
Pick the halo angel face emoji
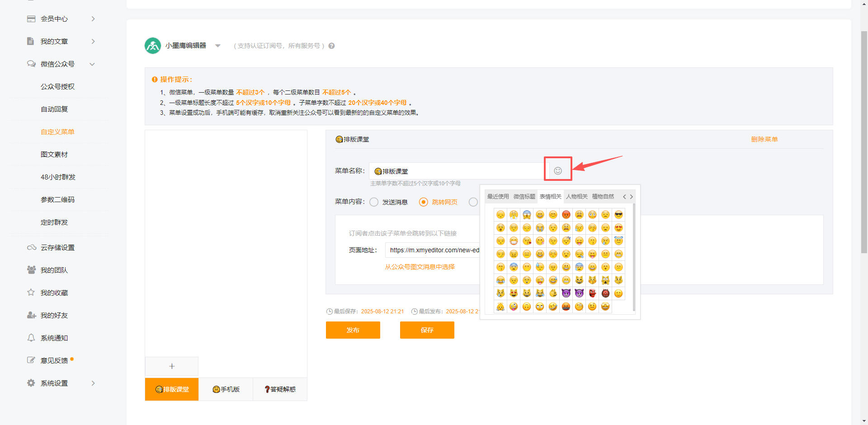pos(618,241)
